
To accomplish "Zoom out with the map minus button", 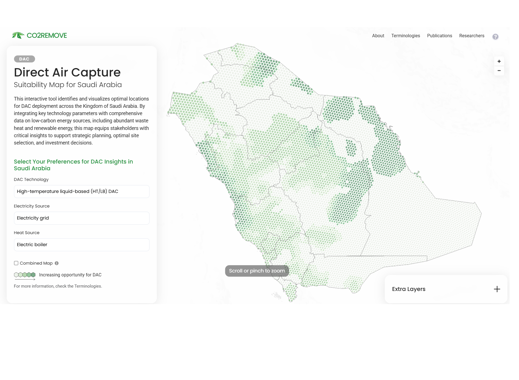I will click(499, 71).
